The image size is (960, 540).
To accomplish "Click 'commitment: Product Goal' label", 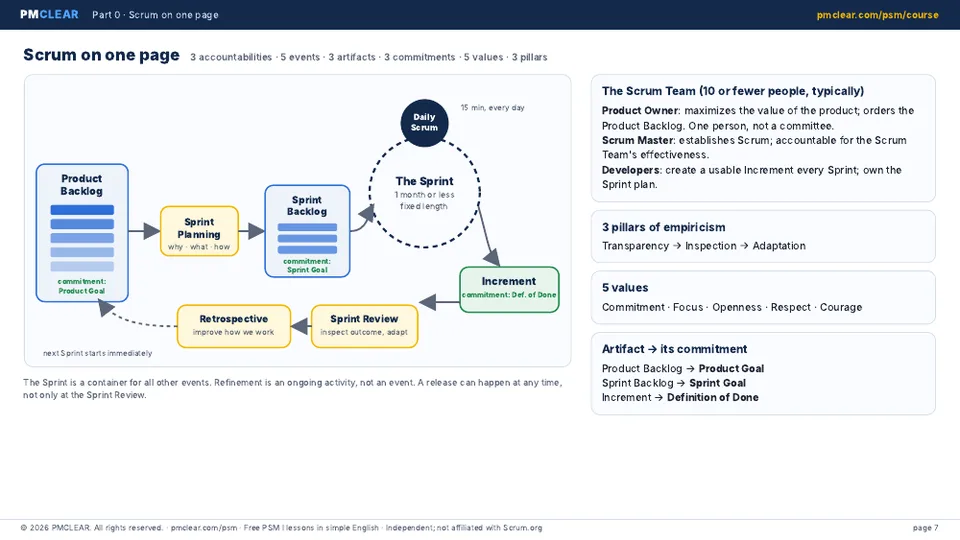I will tap(82, 286).
